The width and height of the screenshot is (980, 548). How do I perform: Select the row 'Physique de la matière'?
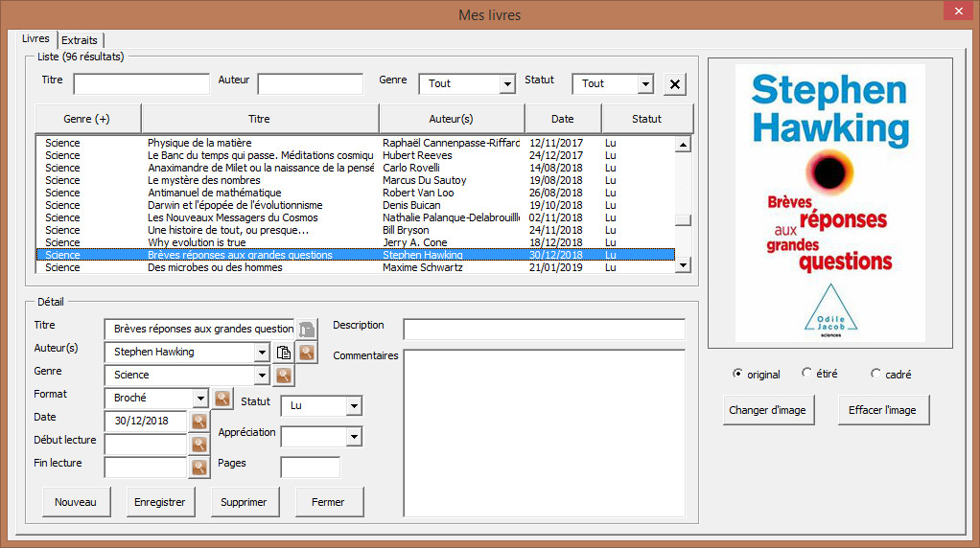(356, 143)
